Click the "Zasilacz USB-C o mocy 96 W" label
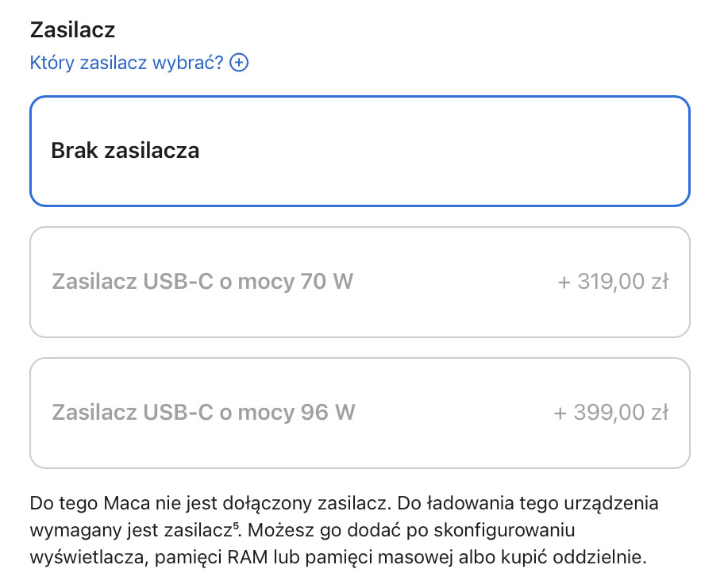724x588 pixels. pos(203,413)
